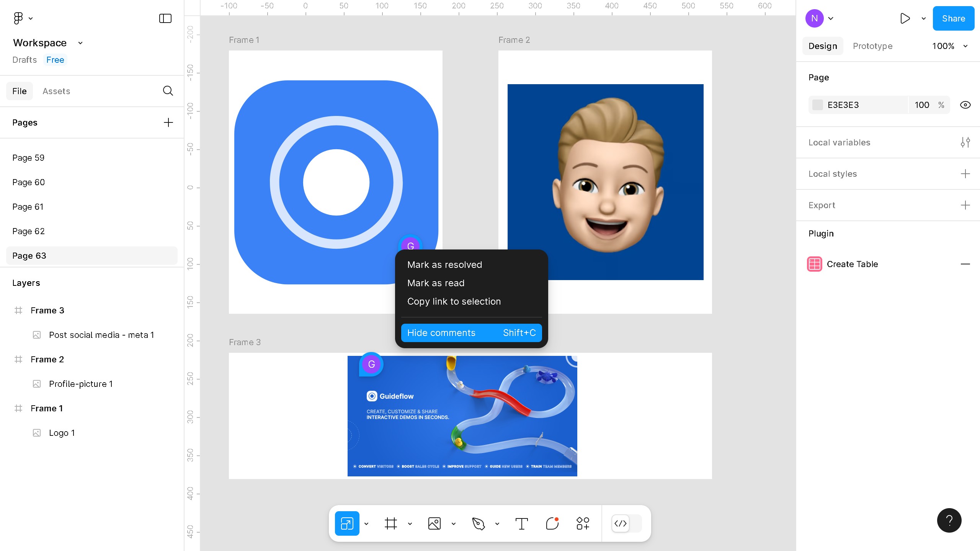This screenshot has height=551, width=980.
Task: Switch to the Prototype tab
Action: (872, 46)
